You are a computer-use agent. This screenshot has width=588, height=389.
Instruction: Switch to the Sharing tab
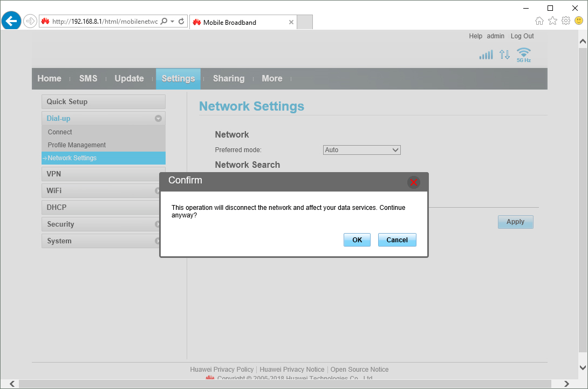pos(228,79)
